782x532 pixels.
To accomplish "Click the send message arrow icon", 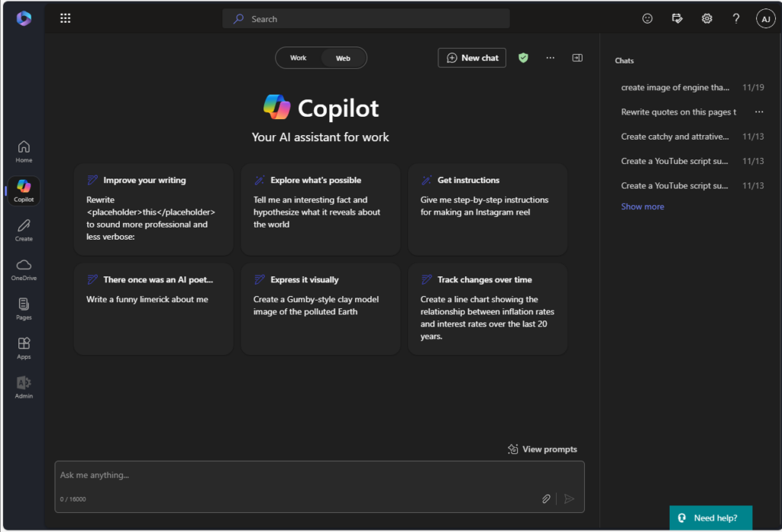I will 569,498.
